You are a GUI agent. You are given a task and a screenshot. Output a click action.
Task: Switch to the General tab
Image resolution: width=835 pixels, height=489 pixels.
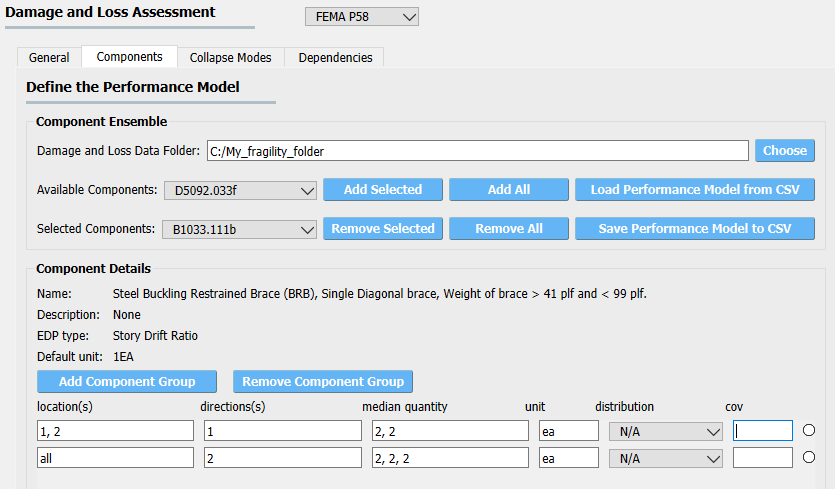49,58
